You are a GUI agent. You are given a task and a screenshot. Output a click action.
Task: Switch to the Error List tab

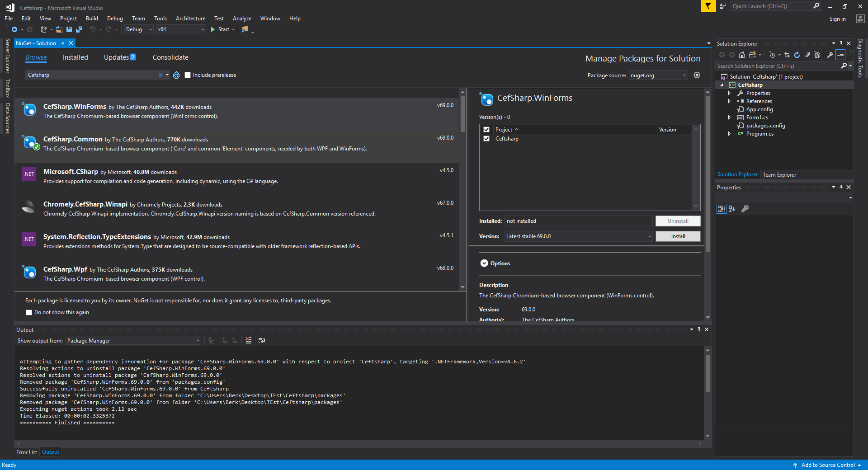point(27,452)
